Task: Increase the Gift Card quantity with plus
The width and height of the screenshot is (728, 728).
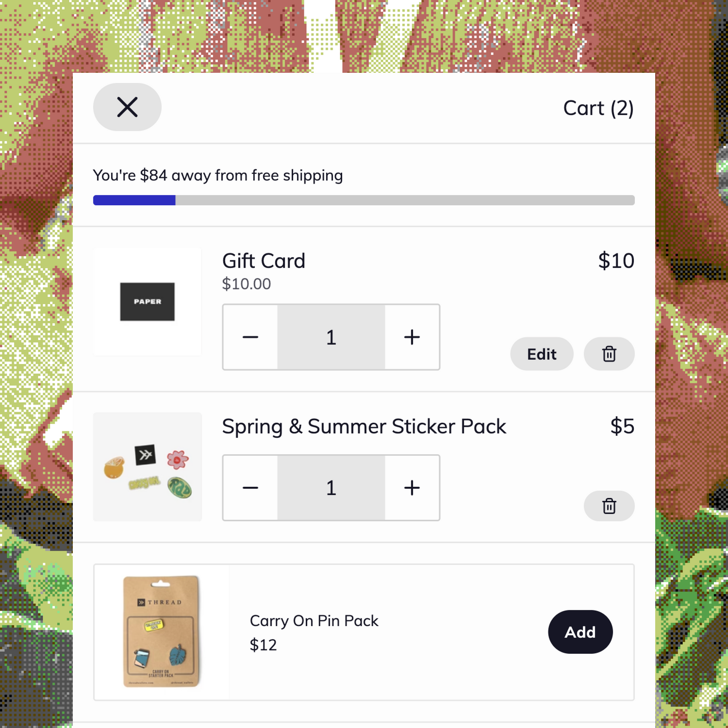Action: click(x=412, y=337)
